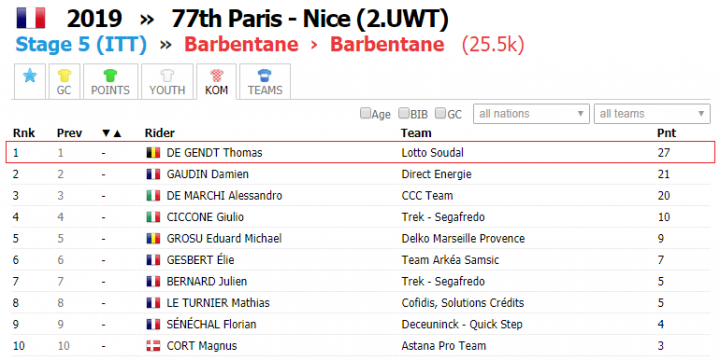Open rider DE MARCHI Alessandro's page

point(224,196)
